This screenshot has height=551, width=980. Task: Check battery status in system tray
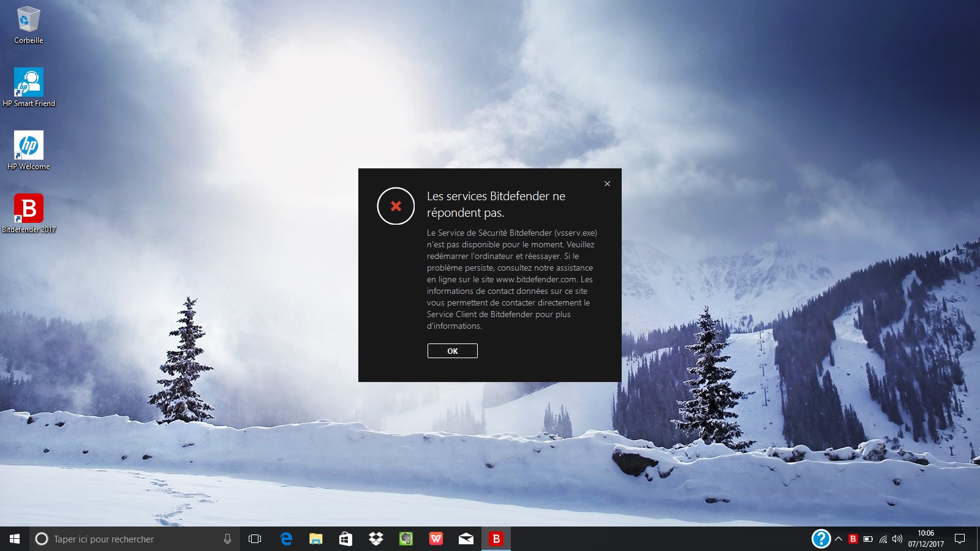point(868,539)
